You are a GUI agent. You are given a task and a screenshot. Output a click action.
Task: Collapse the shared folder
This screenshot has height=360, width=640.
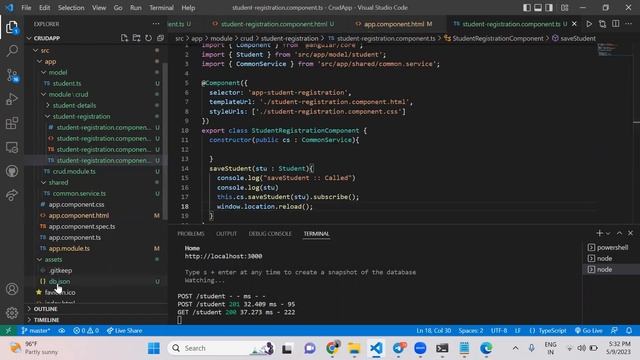[44, 182]
